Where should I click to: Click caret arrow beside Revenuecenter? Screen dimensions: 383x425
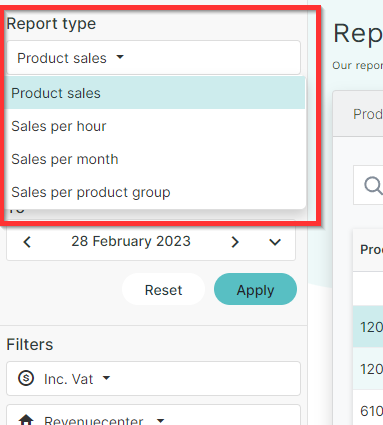(x=161, y=420)
